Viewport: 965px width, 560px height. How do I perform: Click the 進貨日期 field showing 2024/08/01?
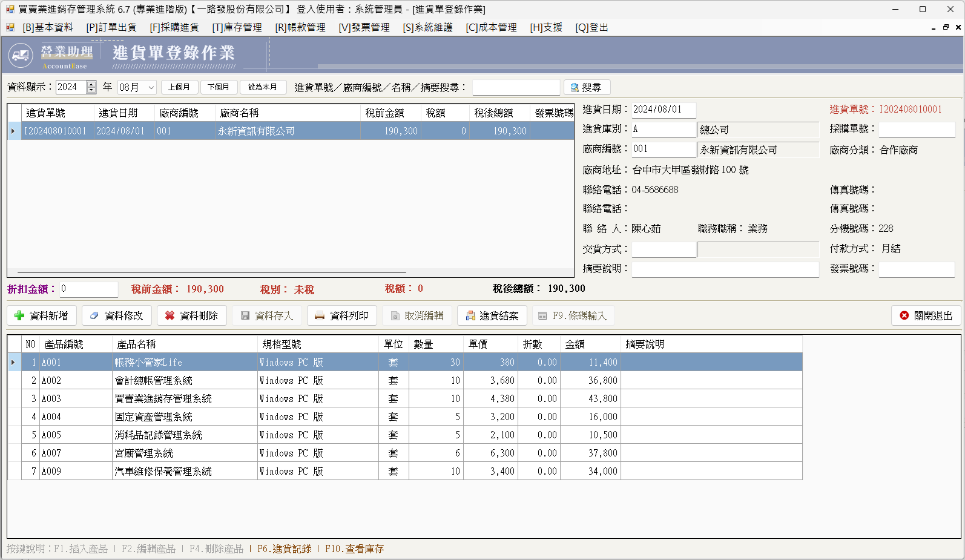(x=664, y=110)
